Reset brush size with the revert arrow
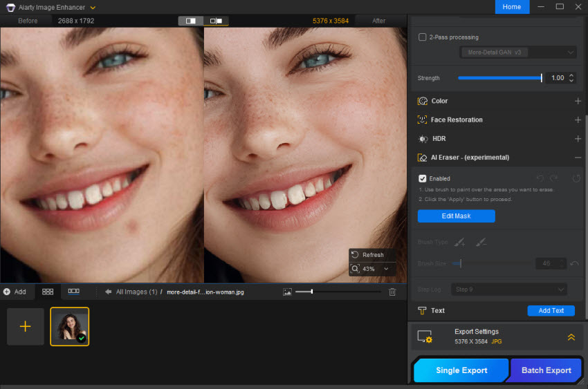This screenshot has width=588, height=389. (x=574, y=263)
